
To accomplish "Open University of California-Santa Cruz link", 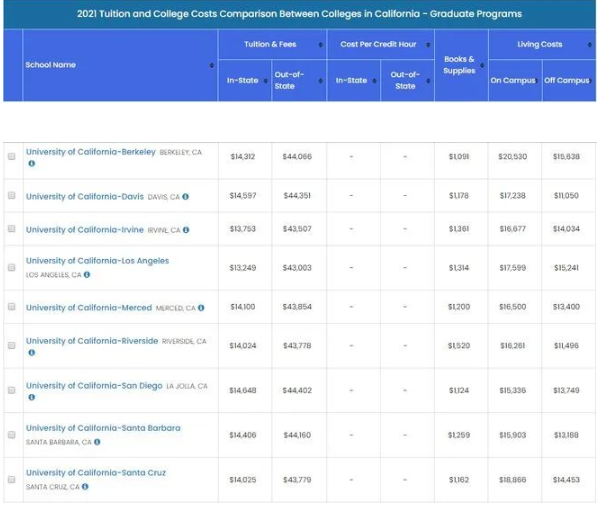I will coord(96,473).
